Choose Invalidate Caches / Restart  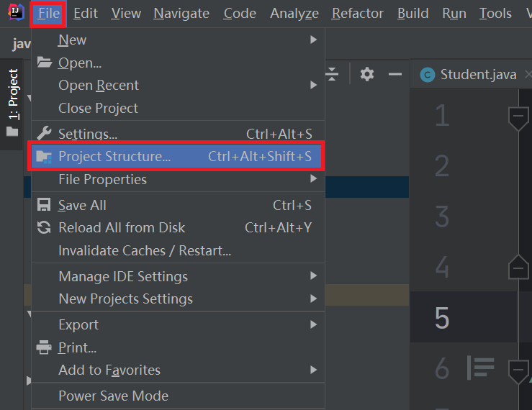click(x=145, y=250)
